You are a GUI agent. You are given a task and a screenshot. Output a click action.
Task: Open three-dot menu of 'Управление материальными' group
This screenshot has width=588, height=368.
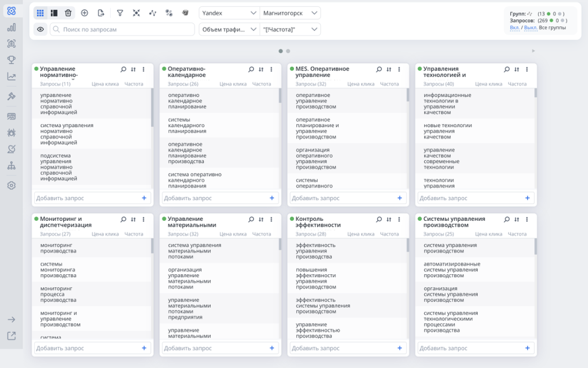[271, 219]
